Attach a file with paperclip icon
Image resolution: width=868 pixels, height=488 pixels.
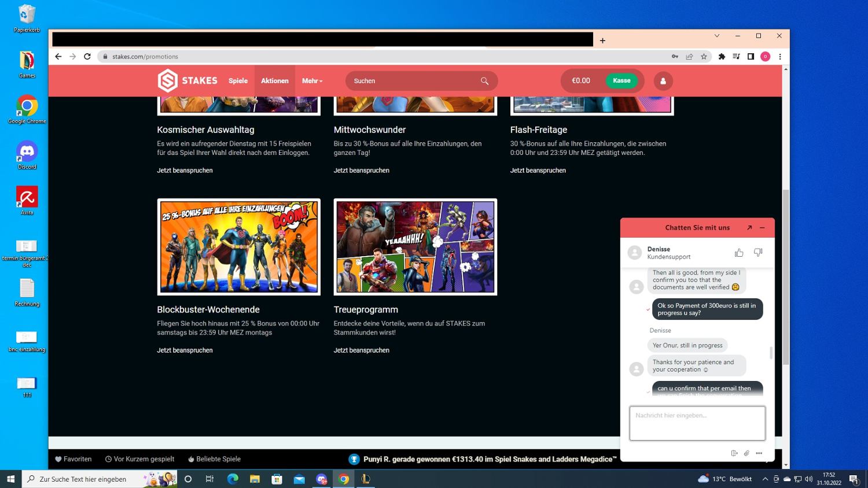point(746,453)
